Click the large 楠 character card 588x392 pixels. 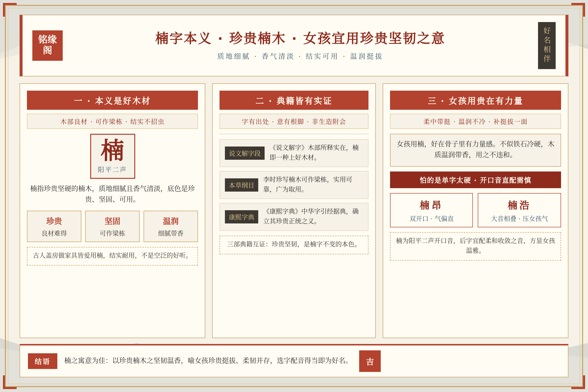click(112, 156)
